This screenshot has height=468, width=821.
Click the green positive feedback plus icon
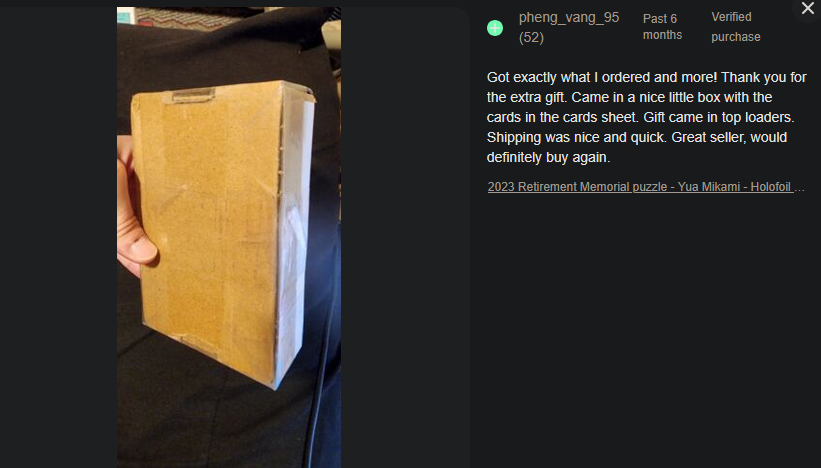point(495,28)
